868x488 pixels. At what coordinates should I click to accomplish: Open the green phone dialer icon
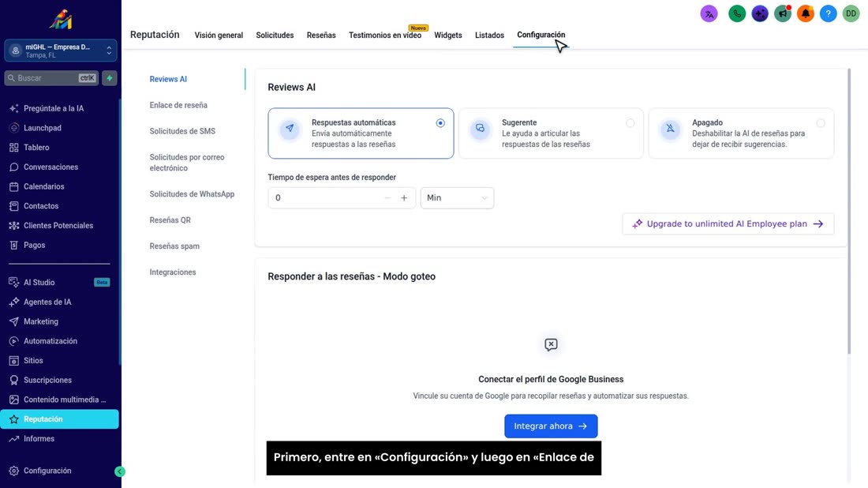pyautogui.click(x=737, y=14)
